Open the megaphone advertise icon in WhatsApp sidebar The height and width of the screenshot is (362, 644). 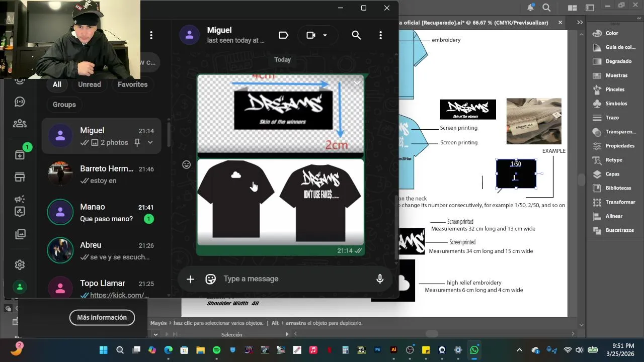coord(20,199)
